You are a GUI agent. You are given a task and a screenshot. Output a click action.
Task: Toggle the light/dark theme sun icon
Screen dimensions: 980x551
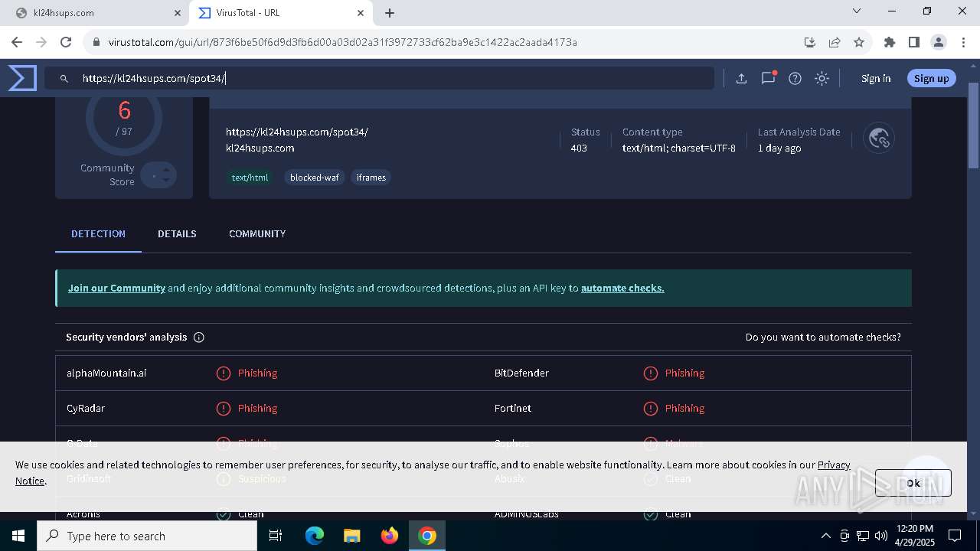822,79
